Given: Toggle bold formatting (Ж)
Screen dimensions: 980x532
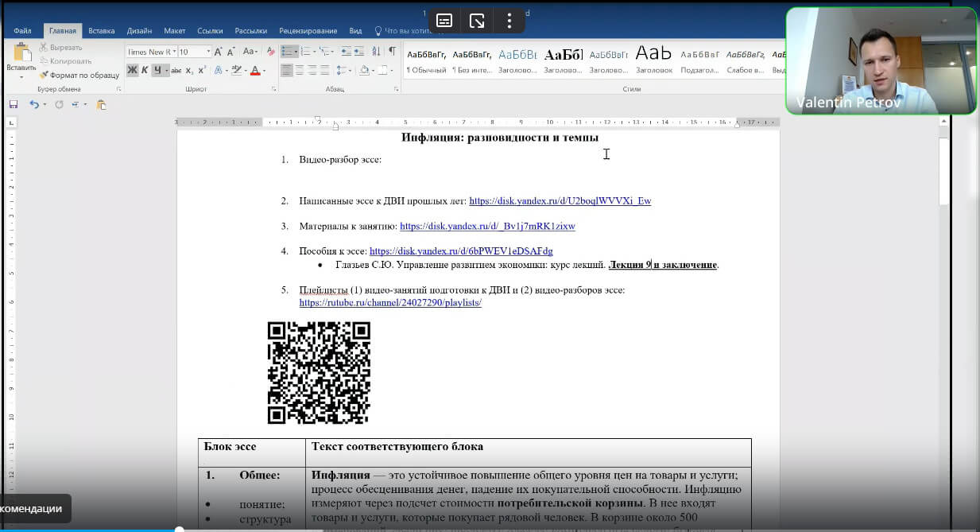Looking at the screenshot, I should tap(133, 70).
